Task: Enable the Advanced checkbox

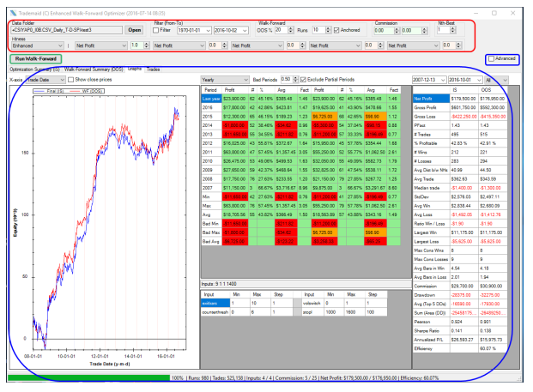Action: (x=490, y=59)
